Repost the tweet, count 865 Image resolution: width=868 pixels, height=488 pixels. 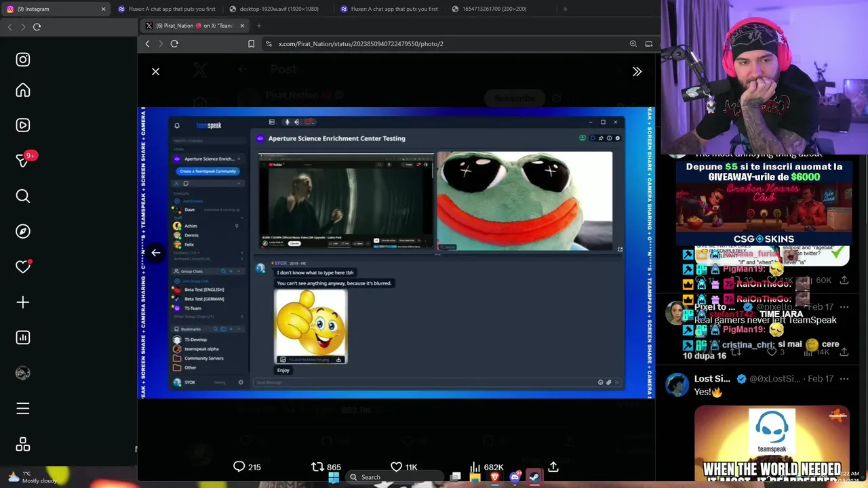click(x=325, y=467)
